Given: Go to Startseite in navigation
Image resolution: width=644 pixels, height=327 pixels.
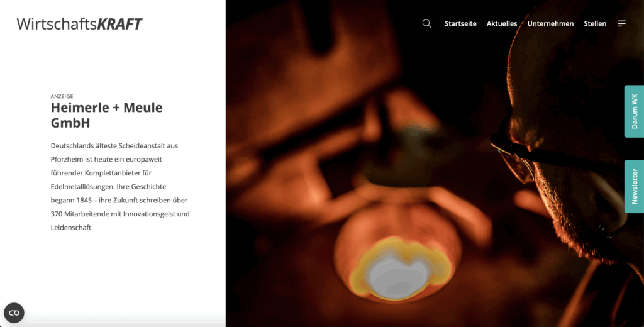Looking at the screenshot, I should coord(460,24).
